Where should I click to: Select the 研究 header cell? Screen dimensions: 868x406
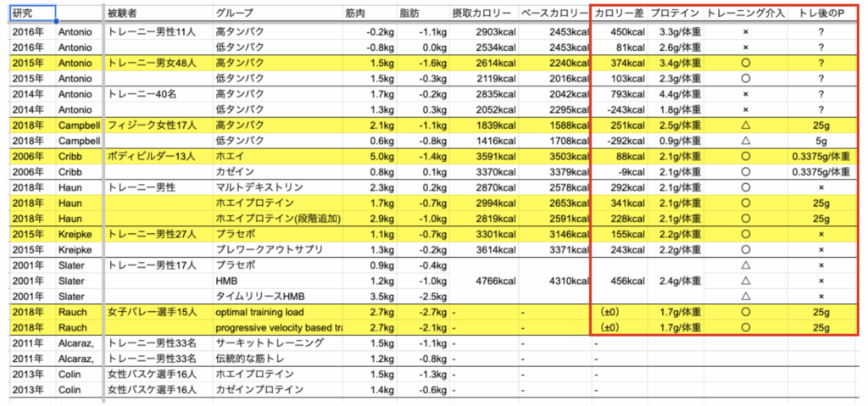[31, 14]
